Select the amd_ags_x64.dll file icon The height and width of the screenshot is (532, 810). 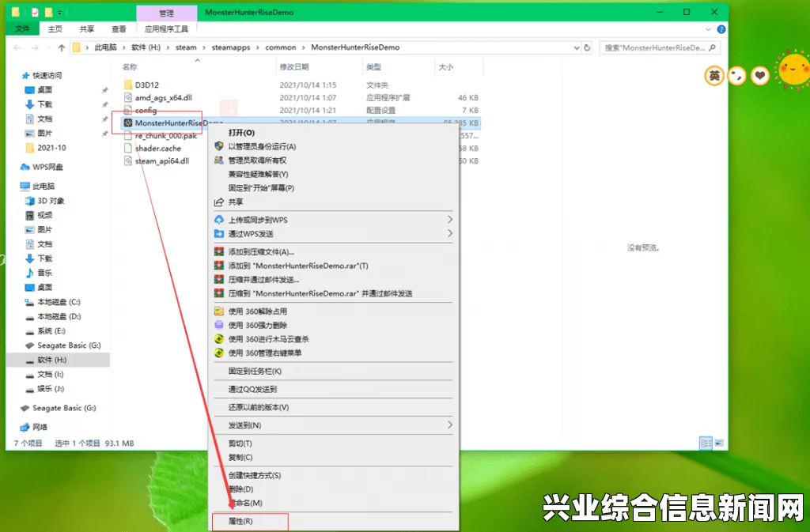(x=128, y=97)
